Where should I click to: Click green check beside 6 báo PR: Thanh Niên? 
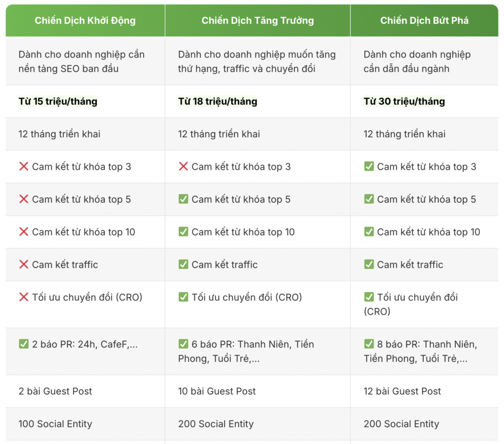click(183, 344)
